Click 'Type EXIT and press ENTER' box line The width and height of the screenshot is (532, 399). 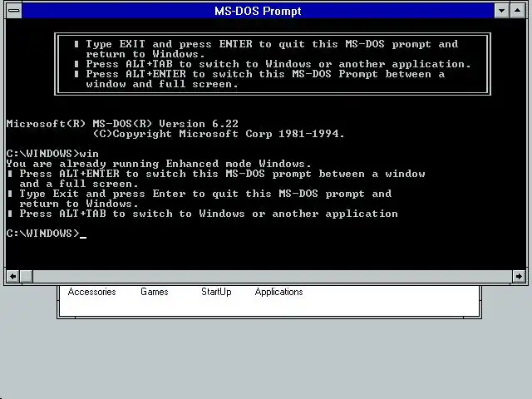pyautogui.click(x=266, y=44)
